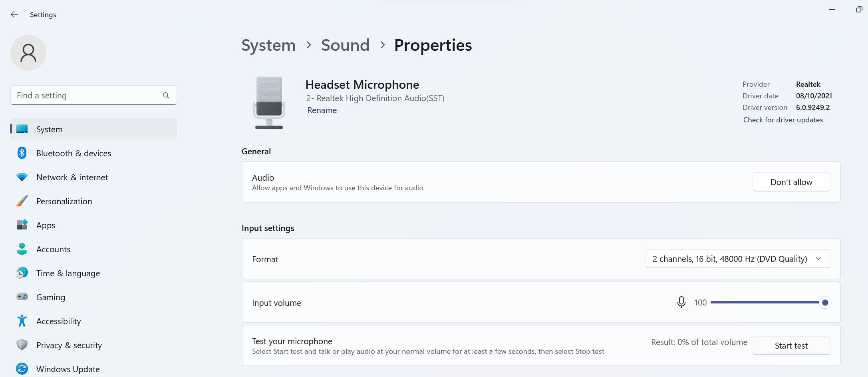The image size is (868, 377).
Task: Click the search magnifier icon
Action: point(166,96)
